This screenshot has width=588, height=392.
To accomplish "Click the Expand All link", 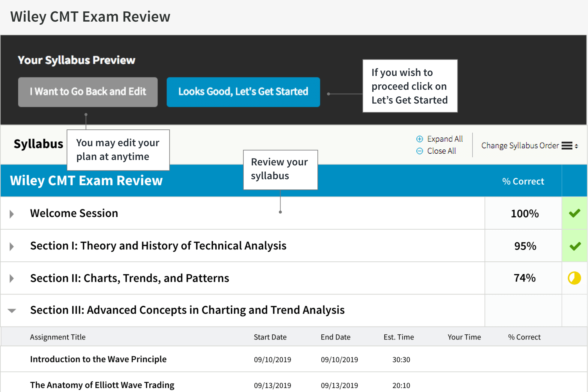I will pyautogui.click(x=445, y=139).
